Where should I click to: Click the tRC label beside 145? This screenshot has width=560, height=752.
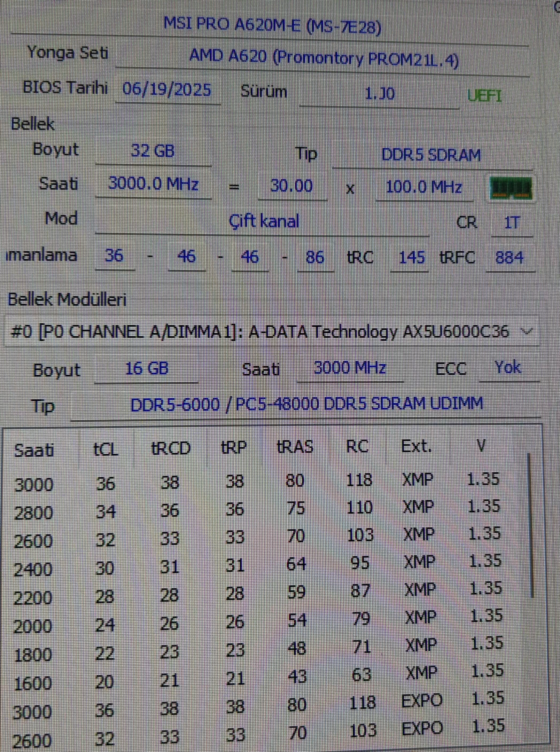click(360, 258)
